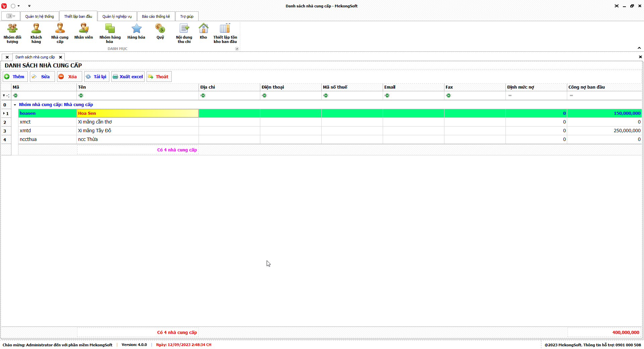Open the quick access toolbar dropdown arrow
This screenshot has height=349, width=644.
(x=29, y=6)
